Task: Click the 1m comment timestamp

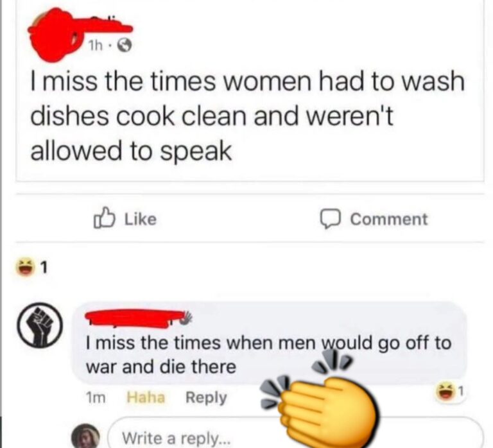Action: pos(96,398)
